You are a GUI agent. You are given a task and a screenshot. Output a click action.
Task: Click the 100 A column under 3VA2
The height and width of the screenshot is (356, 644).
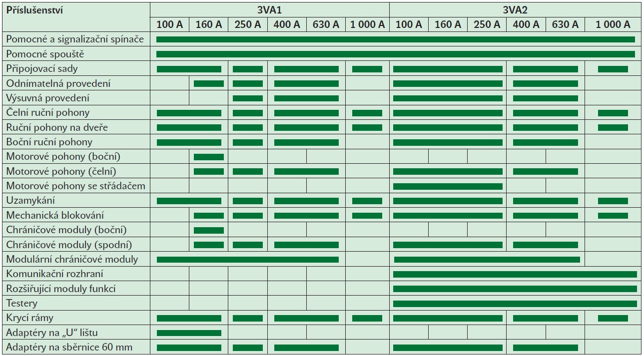409,24
